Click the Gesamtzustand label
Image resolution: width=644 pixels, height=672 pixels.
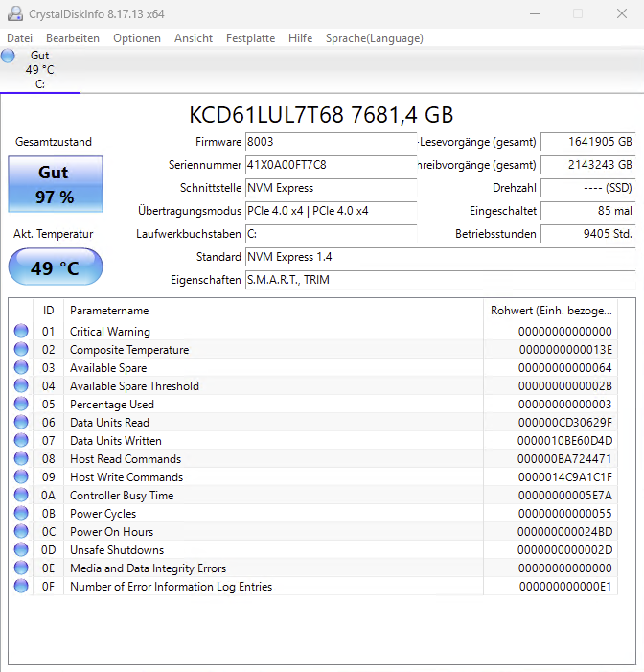point(54,142)
